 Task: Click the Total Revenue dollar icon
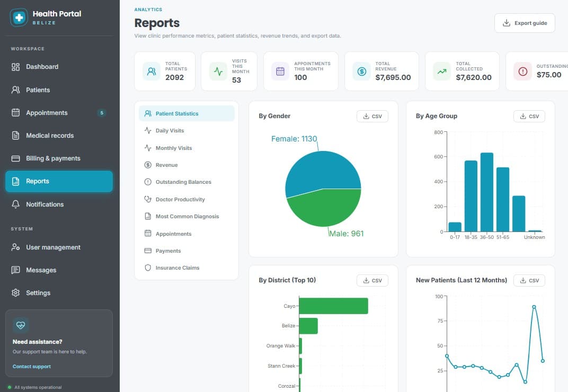(361, 72)
